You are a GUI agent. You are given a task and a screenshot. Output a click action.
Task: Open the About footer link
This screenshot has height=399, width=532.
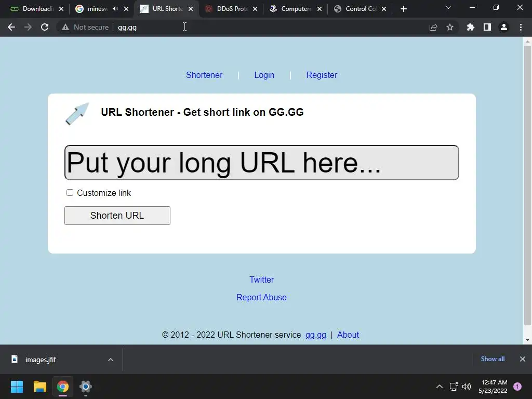click(348, 335)
